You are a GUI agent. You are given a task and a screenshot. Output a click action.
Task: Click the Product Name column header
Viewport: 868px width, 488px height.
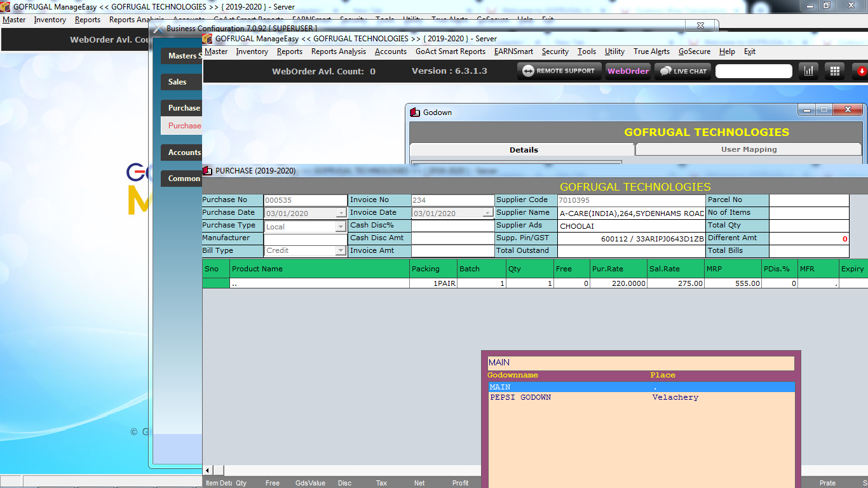320,269
